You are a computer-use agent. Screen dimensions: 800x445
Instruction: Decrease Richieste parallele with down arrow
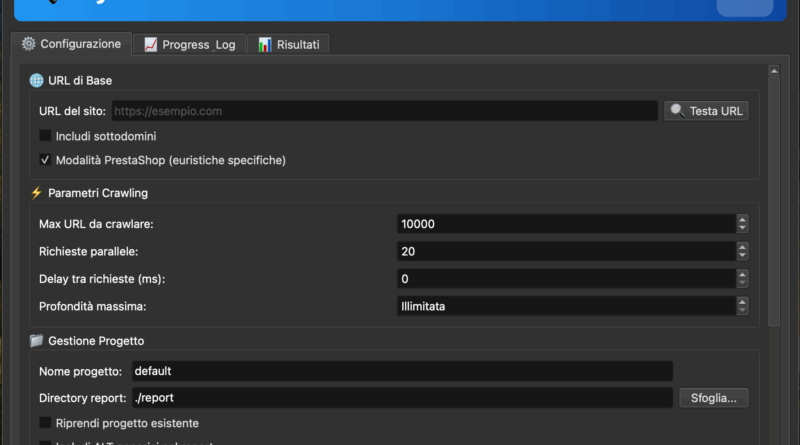pyautogui.click(x=741, y=256)
